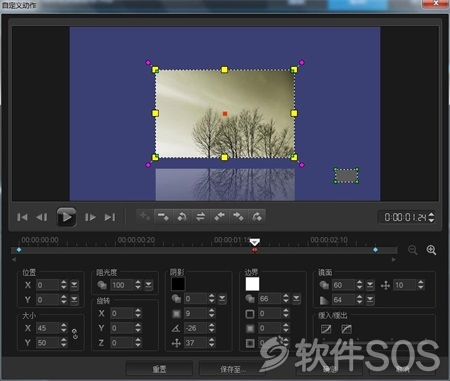The width and height of the screenshot is (450, 381).
Task: Select the start key frame diamond
Action: [19, 250]
